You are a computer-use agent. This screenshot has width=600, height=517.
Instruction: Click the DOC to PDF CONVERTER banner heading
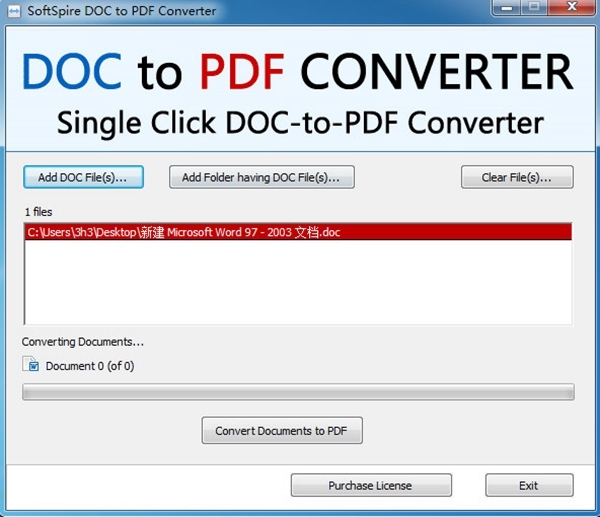pyautogui.click(x=298, y=72)
